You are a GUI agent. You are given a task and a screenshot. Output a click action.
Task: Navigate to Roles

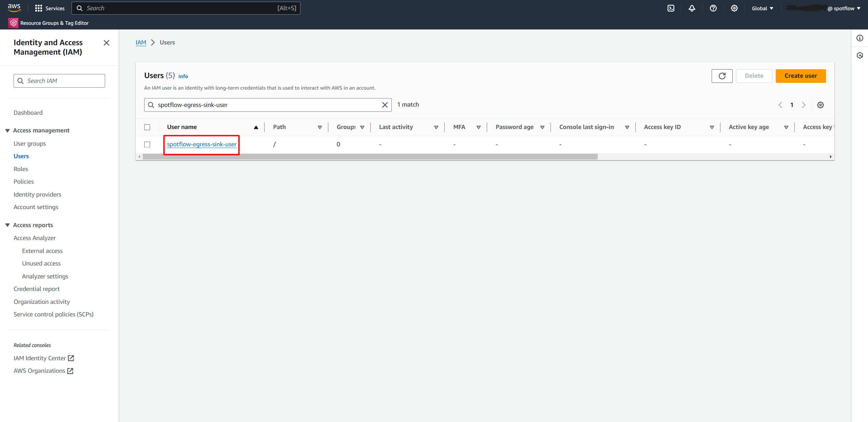point(21,169)
